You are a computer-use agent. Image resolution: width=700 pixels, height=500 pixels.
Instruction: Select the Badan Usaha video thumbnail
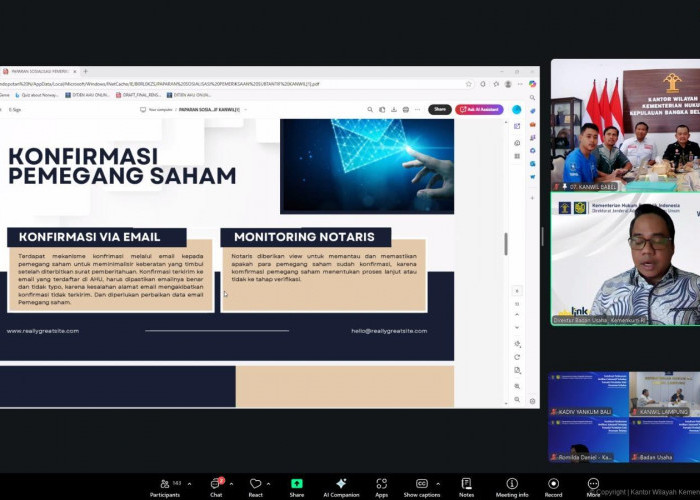click(665, 440)
